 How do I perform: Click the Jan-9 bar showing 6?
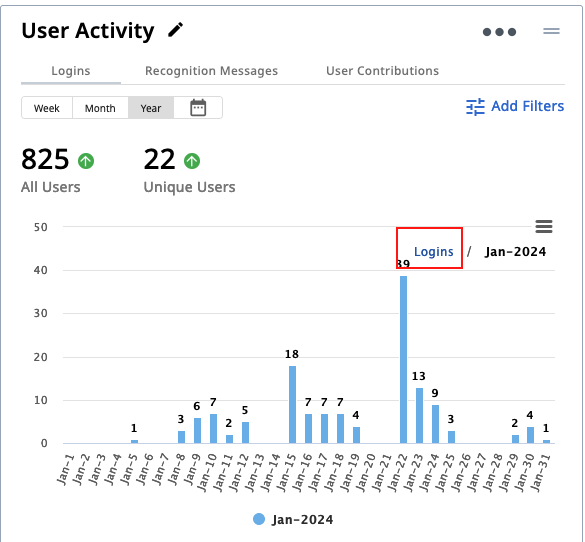pos(197,430)
